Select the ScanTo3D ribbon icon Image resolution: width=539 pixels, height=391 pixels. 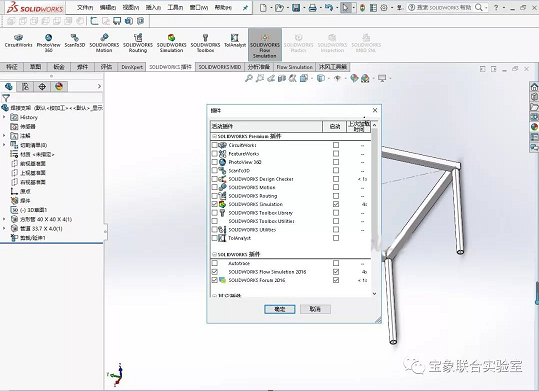click(75, 41)
